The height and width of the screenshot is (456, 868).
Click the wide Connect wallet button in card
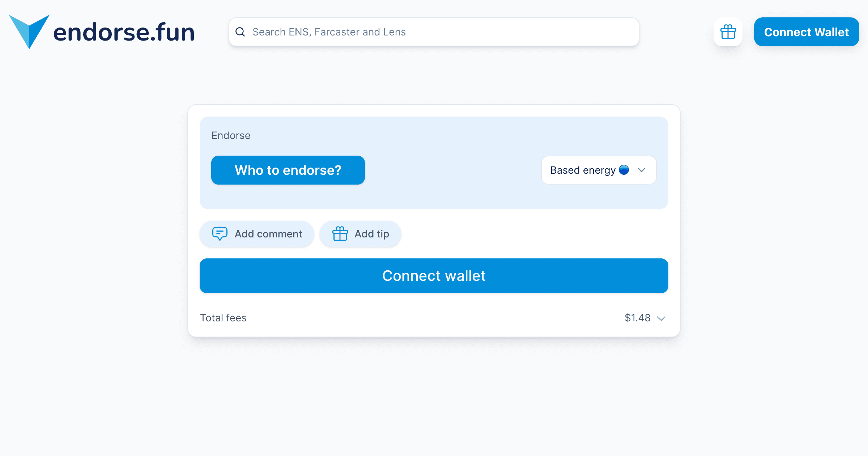pos(434,276)
